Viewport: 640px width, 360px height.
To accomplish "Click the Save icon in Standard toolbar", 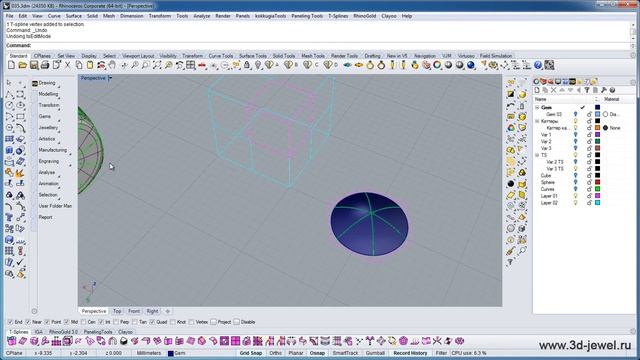I will 34,65.
